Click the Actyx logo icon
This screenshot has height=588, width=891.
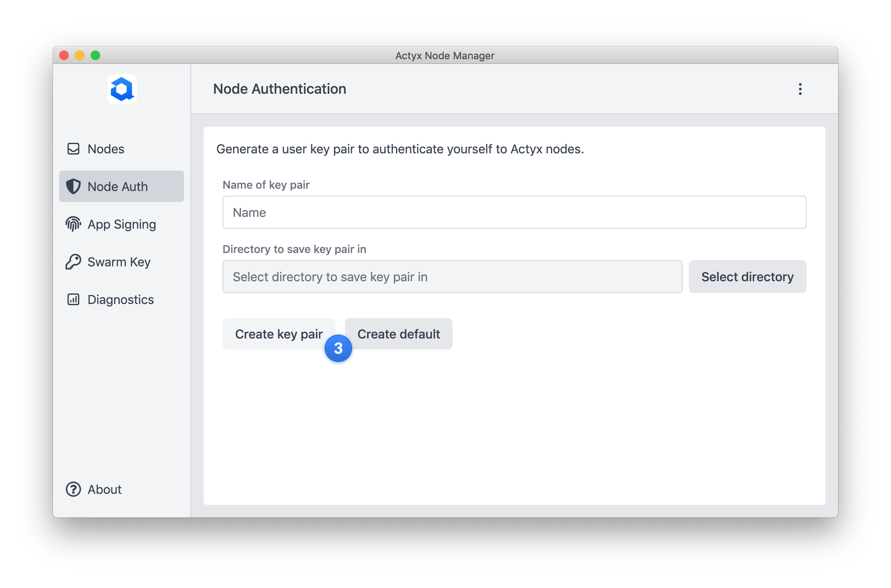[x=122, y=89]
